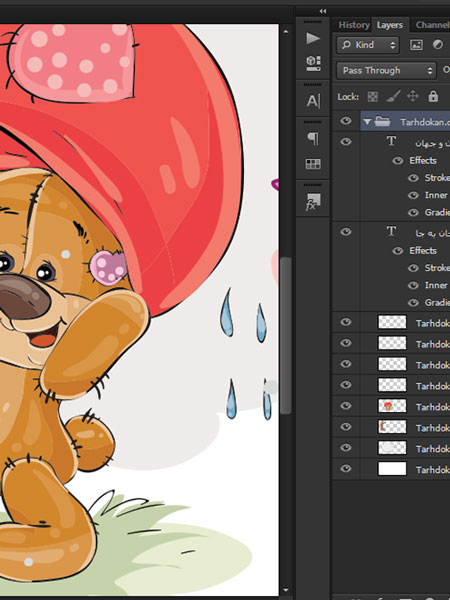450x600 pixels.
Task: Click the T icon of the 'ان به جا' text layer
Action: tap(391, 231)
